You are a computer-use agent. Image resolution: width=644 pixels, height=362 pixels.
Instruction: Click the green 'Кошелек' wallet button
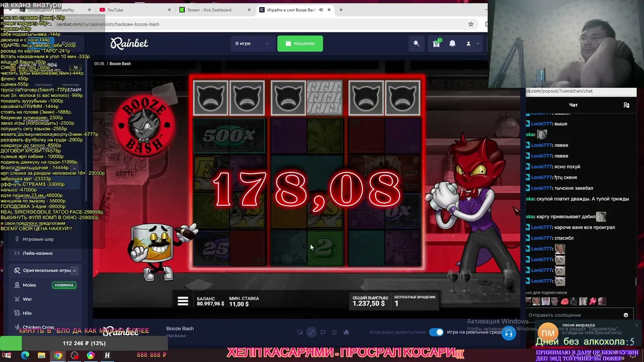[x=300, y=44]
